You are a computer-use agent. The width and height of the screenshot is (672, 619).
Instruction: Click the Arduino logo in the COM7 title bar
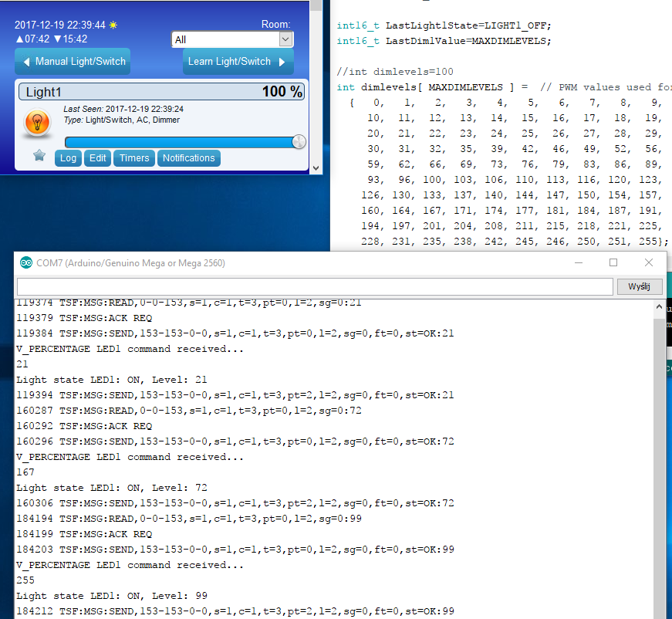(x=26, y=263)
